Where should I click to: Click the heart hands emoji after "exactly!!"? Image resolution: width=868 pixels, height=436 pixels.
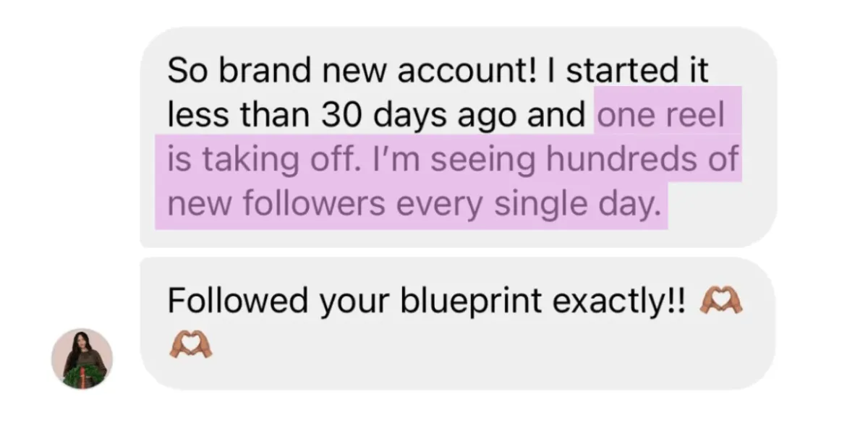coord(721,301)
